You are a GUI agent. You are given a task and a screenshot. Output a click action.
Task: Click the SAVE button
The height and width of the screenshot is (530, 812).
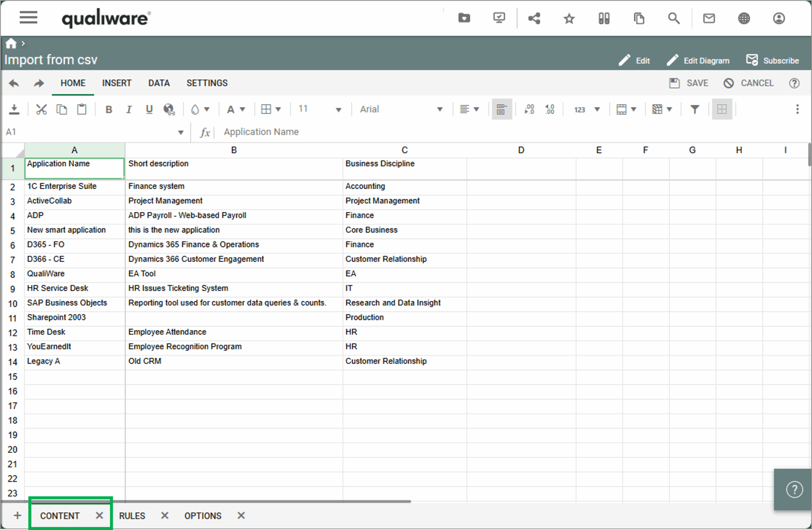coord(689,83)
